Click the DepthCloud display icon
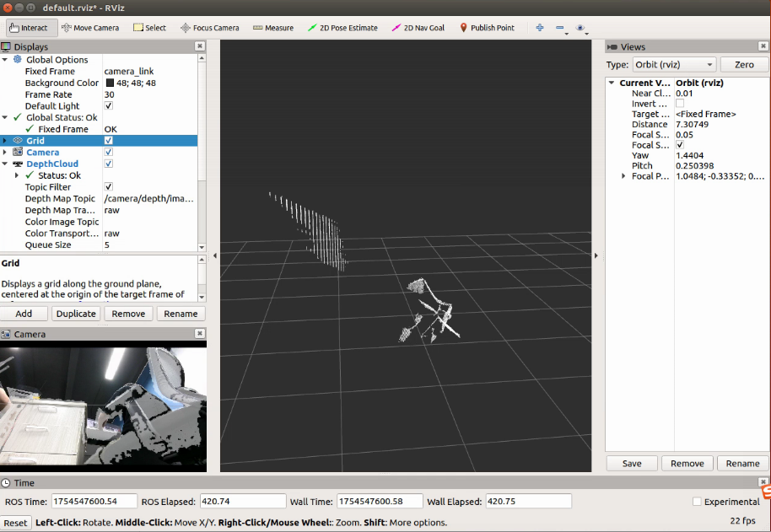Image resolution: width=771 pixels, height=532 pixels. [18, 164]
